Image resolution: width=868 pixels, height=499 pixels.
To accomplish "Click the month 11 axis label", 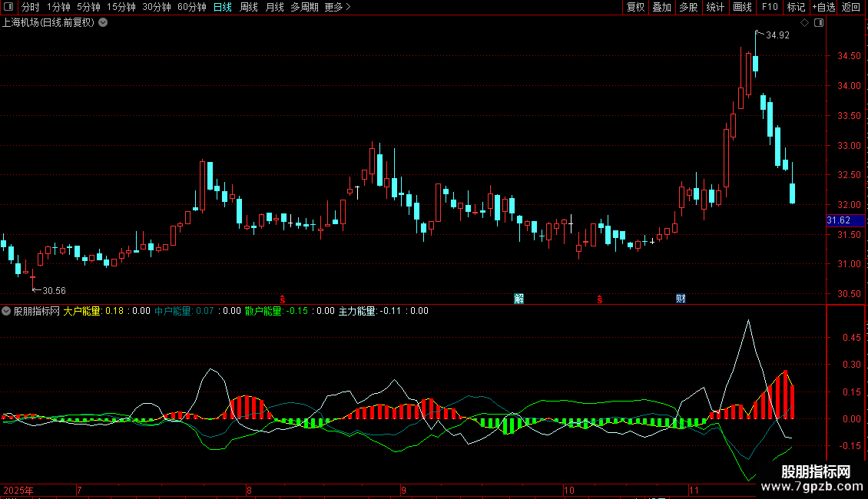I will pyautogui.click(x=694, y=490).
